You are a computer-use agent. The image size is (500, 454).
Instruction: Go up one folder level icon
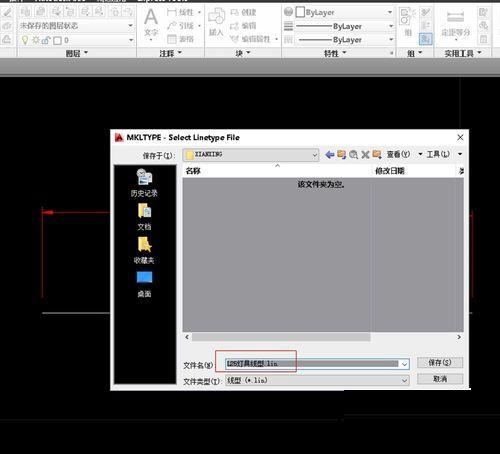pos(342,154)
